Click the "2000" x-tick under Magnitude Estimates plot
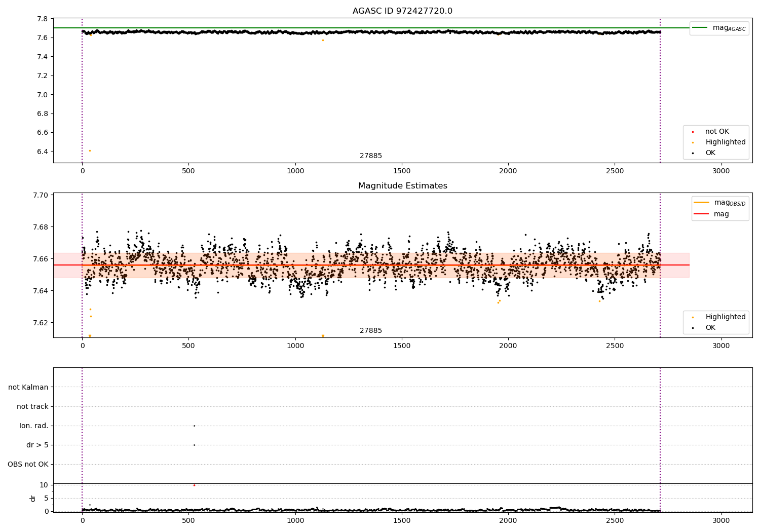The width and height of the screenshot is (760, 532). tap(508, 346)
